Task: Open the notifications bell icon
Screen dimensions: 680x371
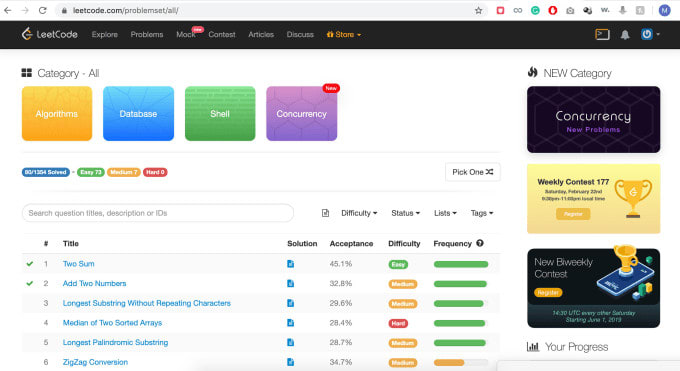Action: (625, 35)
